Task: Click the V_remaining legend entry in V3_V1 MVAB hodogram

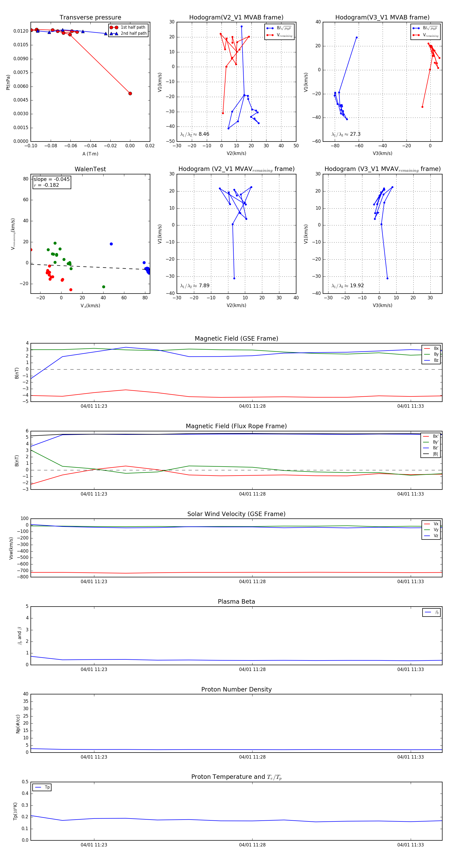Action: click(425, 35)
